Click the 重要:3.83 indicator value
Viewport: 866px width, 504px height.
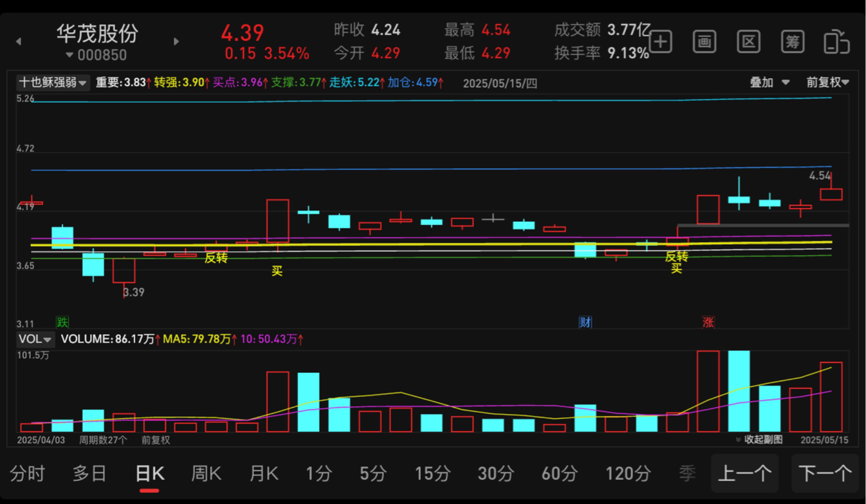click(123, 83)
